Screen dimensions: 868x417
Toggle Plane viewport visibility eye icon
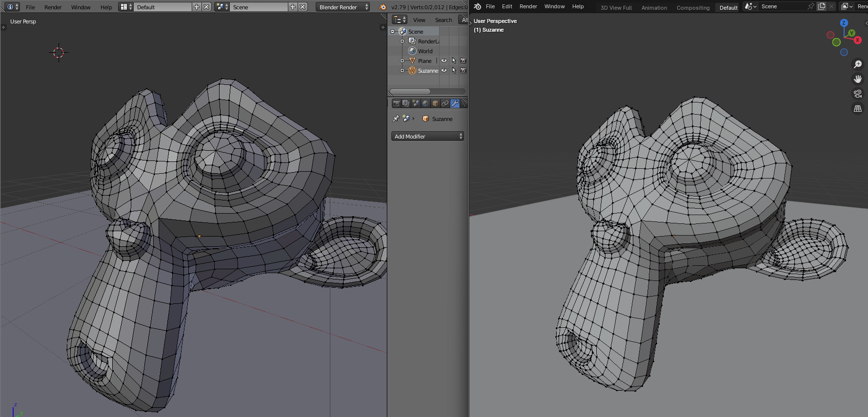444,60
